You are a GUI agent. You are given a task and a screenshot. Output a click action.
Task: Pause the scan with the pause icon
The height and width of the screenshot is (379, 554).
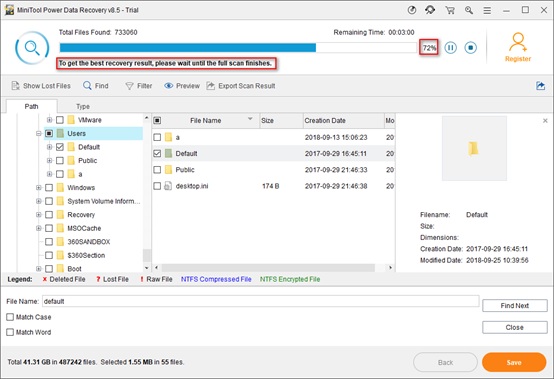[450, 48]
